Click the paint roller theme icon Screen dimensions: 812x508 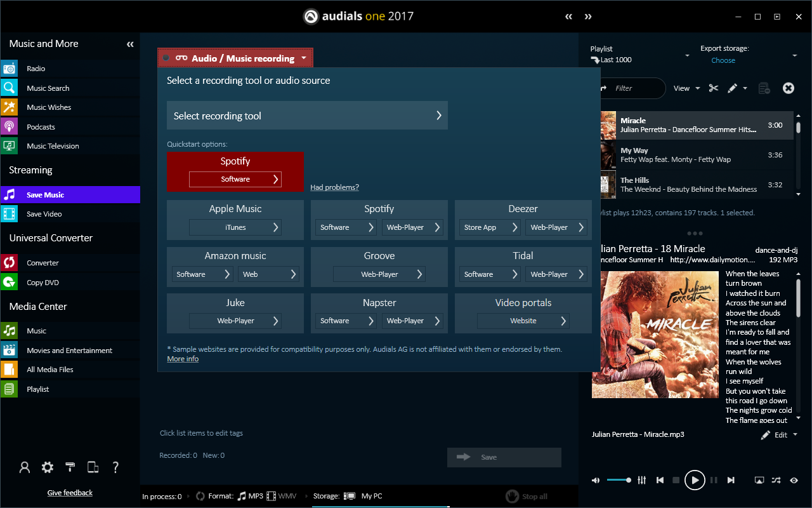[70, 467]
